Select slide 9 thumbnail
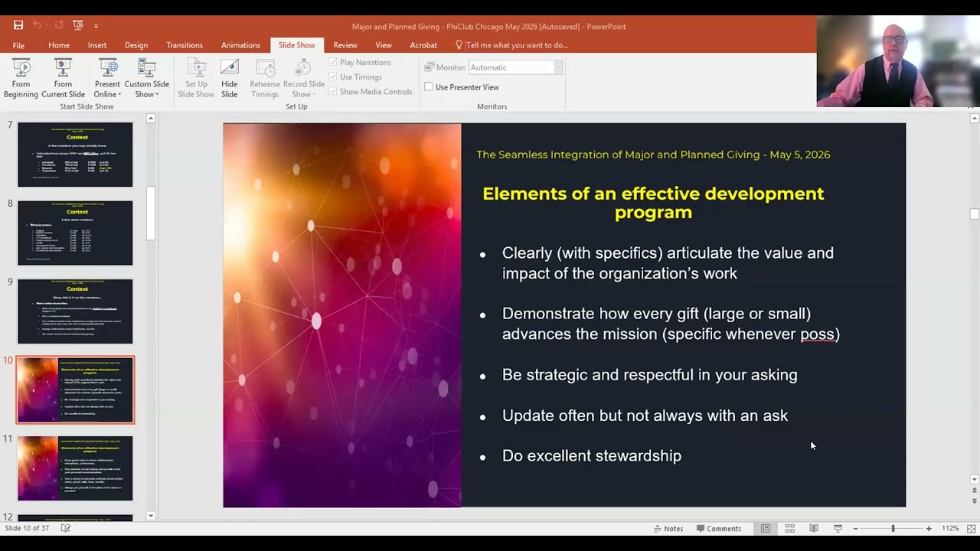The height and width of the screenshot is (551, 980). [x=75, y=311]
